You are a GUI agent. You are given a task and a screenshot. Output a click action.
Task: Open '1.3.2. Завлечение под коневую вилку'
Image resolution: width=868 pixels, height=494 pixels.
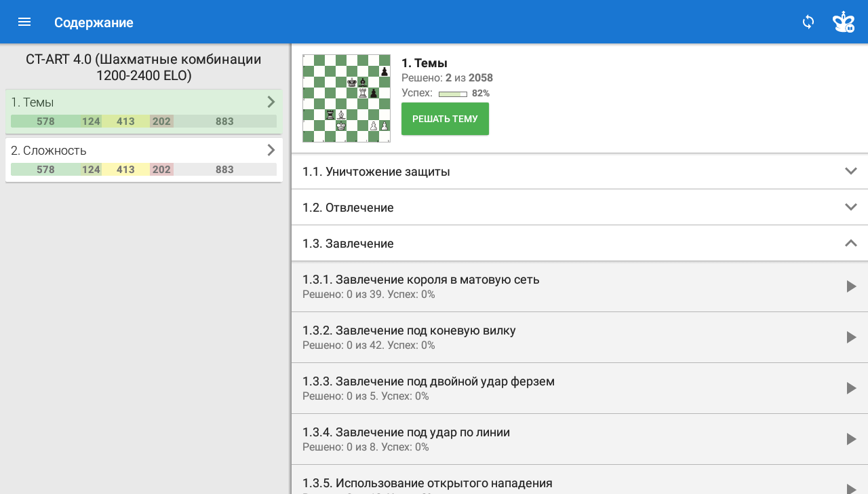[x=580, y=337]
